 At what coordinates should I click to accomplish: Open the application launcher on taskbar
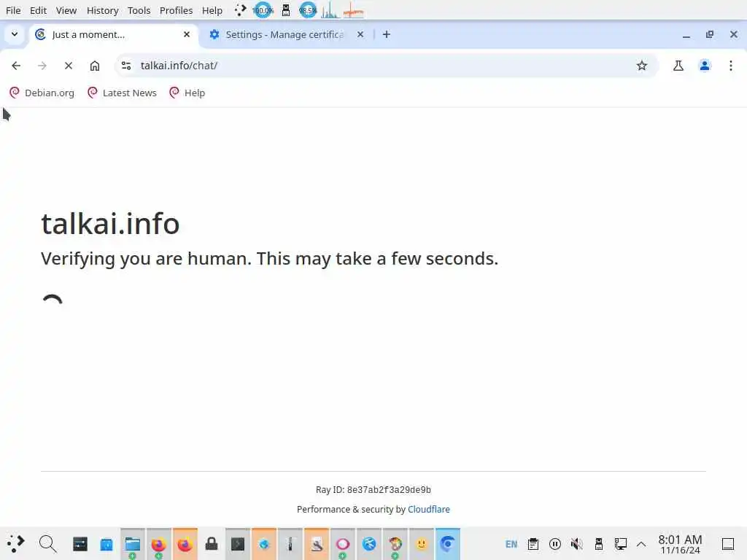coord(16,543)
